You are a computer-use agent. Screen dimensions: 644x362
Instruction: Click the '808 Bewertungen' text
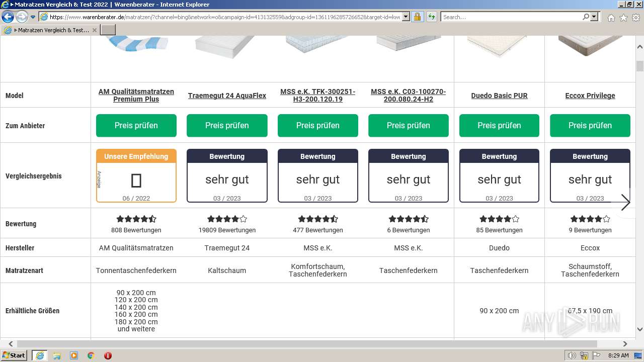pyautogui.click(x=136, y=230)
